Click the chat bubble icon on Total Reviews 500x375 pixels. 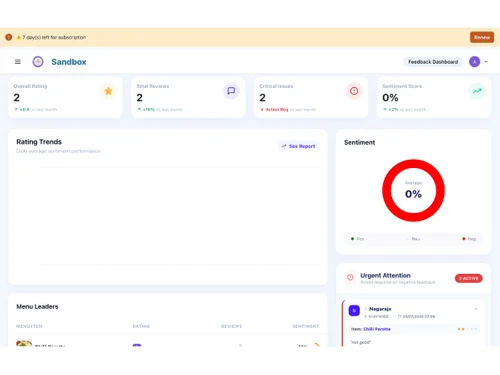231,91
